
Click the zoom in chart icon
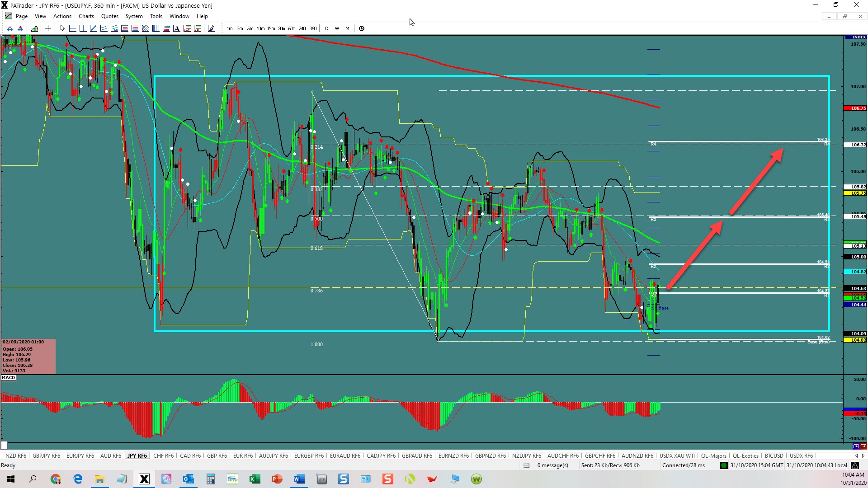point(20,28)
